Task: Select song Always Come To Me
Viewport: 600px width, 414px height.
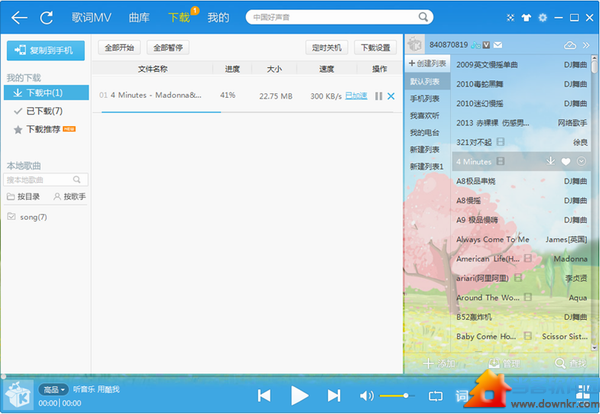Action: click(x=521, y=240)
